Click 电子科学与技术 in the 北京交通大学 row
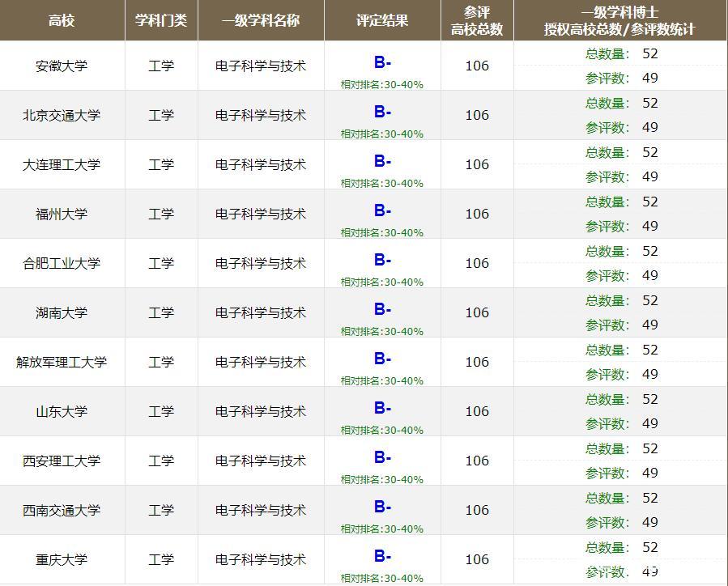The height and width of the screenshot is (586, 728). (261, 115)
